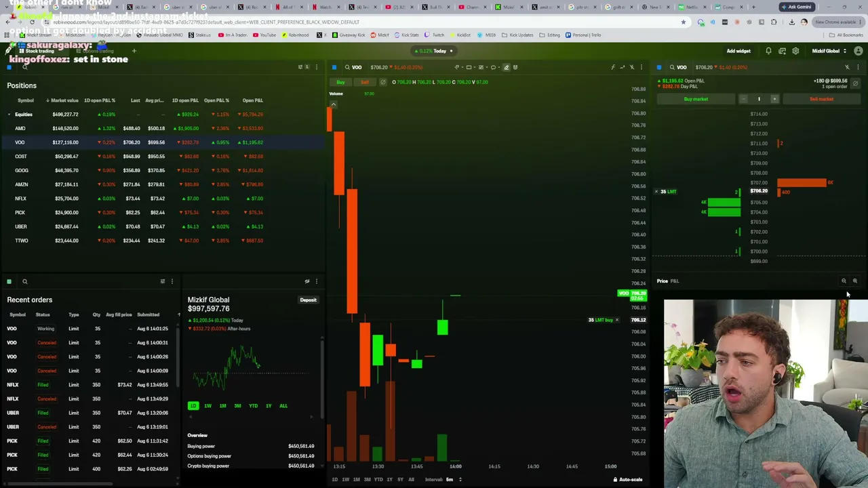Click the flatten position icon beside Sell
Screen dimensions: 868x488
382,82
